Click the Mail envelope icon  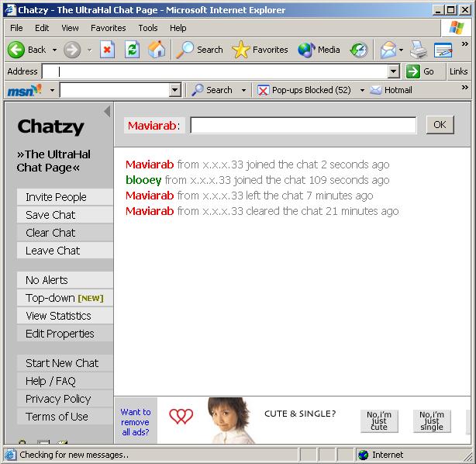pos(388,50)
